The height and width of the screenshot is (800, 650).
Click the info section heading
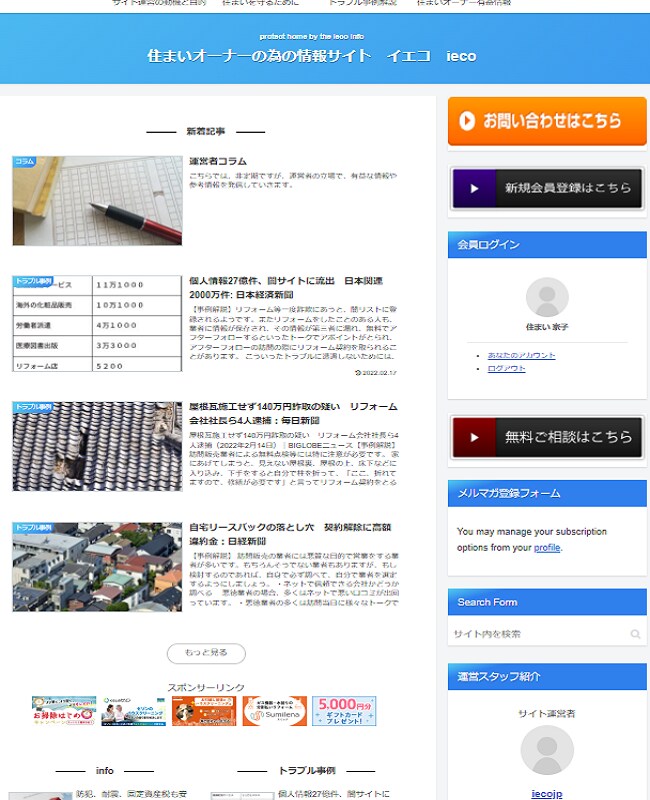pyautogui.click(x=105, y=771)
